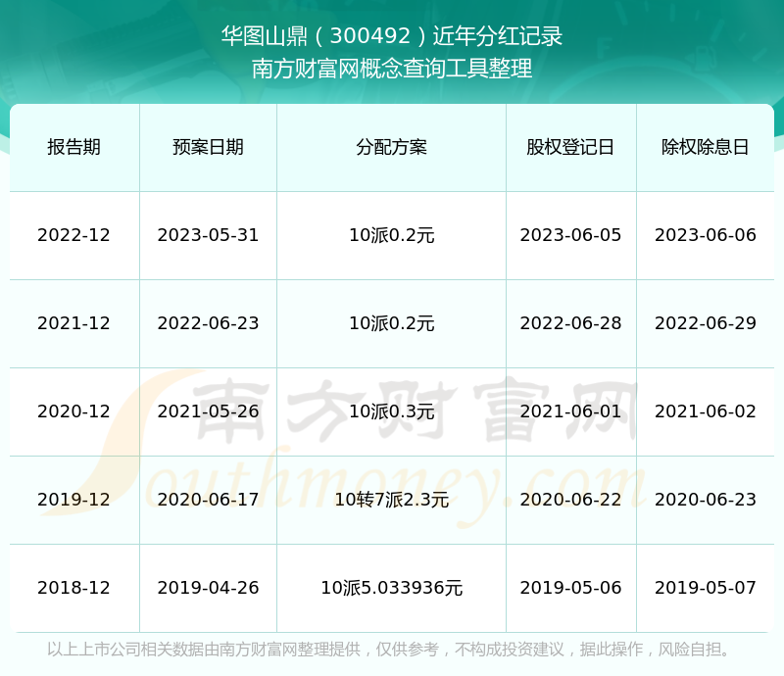This screenshot has height=676, width=784.
Task: Click record date 2022-06-28
Action: (570, 323)
